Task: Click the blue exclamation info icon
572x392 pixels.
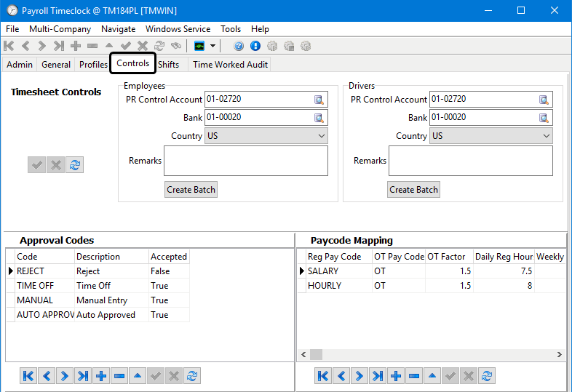Action: [x=255, y=46]
